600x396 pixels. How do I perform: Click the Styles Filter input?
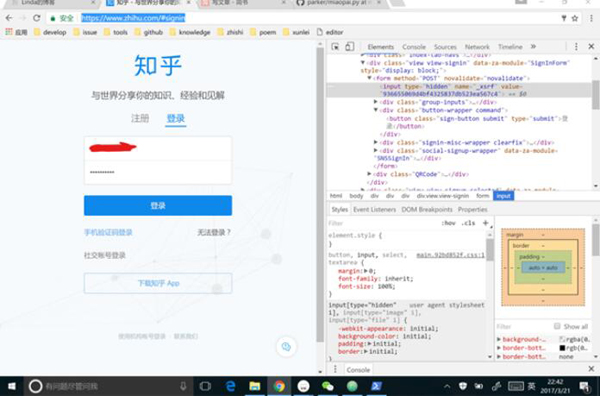[383, 223]
